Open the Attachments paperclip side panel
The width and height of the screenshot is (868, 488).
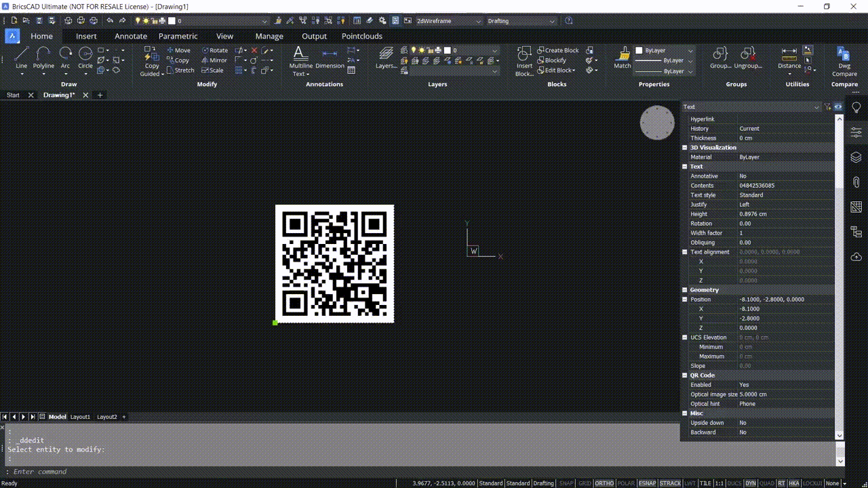click(x=856, y=182)
